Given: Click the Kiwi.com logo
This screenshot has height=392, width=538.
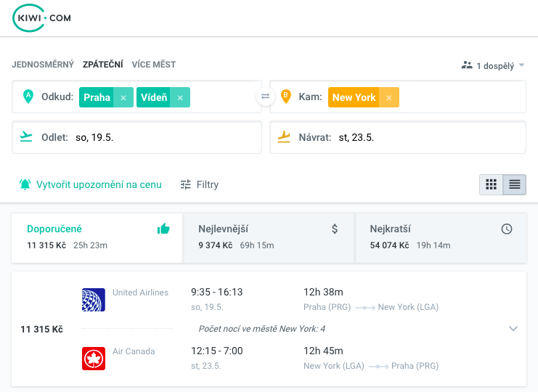Looking at the screenshot, I should point(41,18).
